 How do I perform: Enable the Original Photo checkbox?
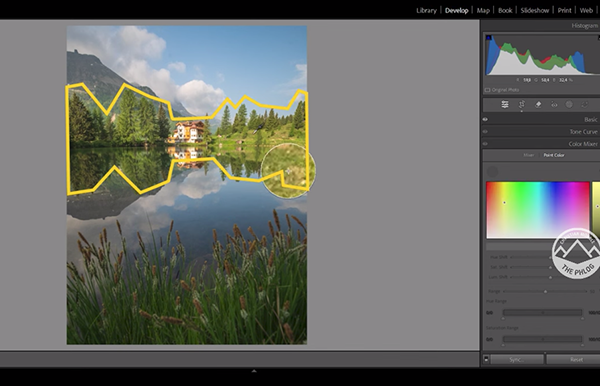[488, 90]
